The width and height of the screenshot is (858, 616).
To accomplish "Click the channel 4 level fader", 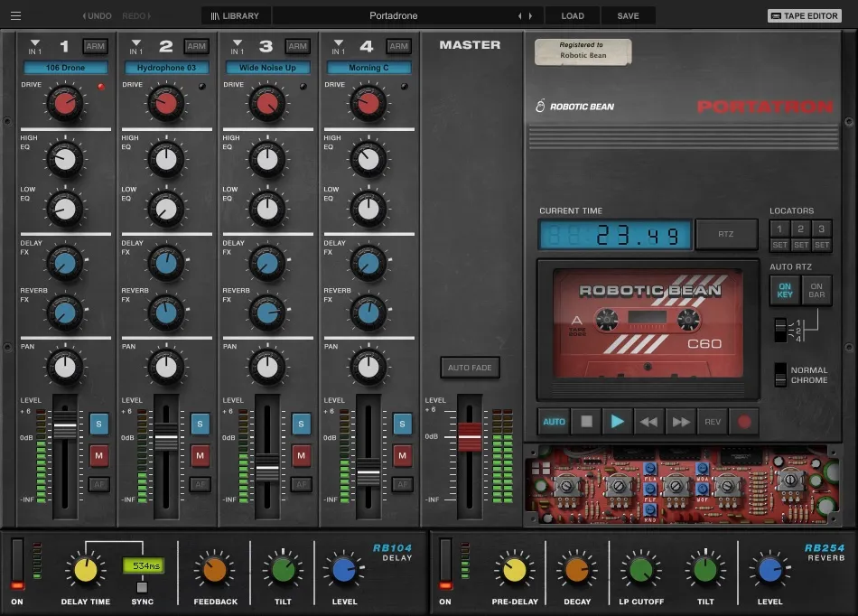I will pos(368,471).
